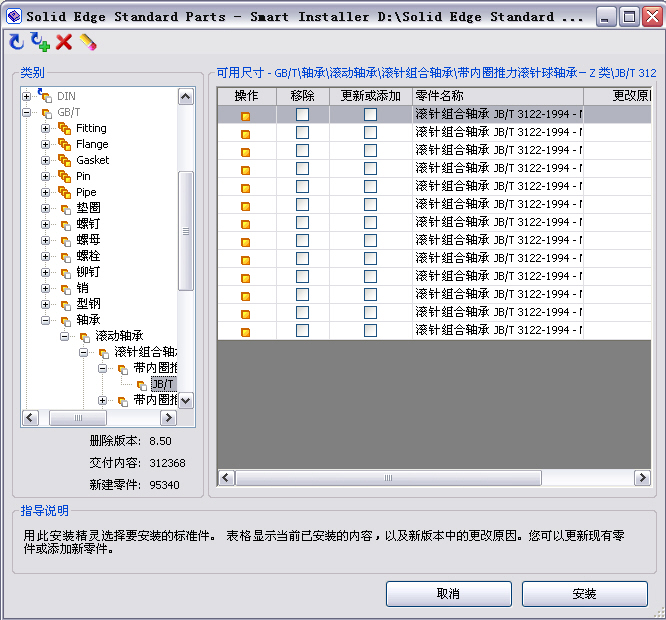Click the 更改原因 column header
This screenshot has width=666, height=620.
tap(618, 96)
